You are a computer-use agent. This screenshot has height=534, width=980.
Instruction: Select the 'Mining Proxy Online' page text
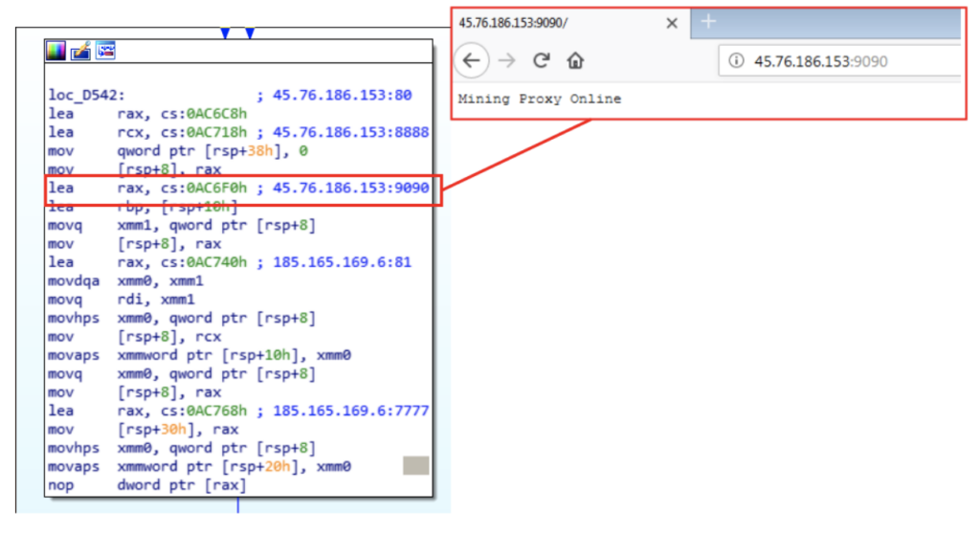click(540, 99)
